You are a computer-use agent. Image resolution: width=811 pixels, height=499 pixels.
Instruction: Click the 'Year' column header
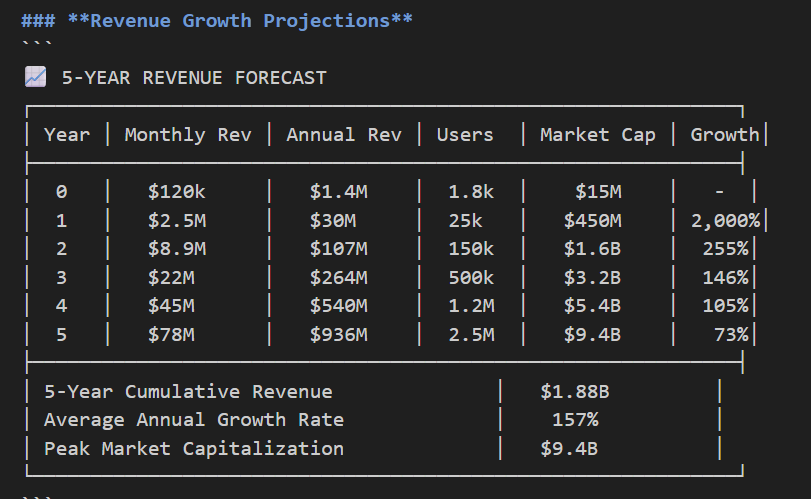tap(67, 134)
